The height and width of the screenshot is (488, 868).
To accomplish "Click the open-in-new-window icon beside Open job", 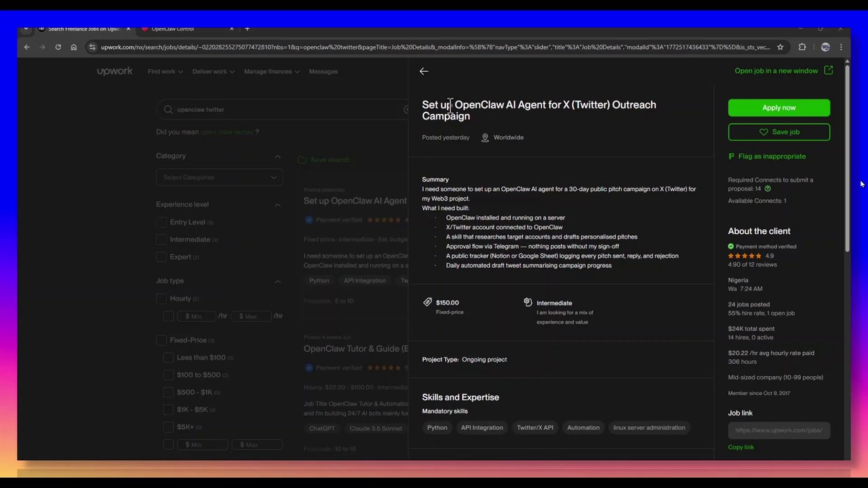I will pyautogui.click(x=828, y=70).
